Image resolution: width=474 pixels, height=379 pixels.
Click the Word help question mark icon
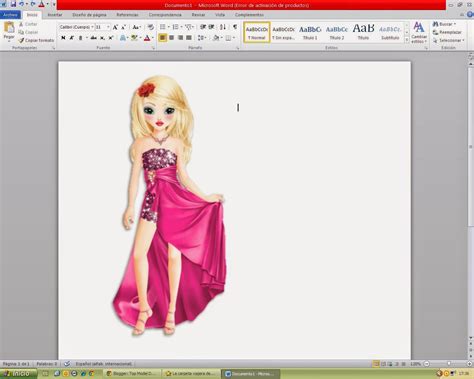(470, 14)
